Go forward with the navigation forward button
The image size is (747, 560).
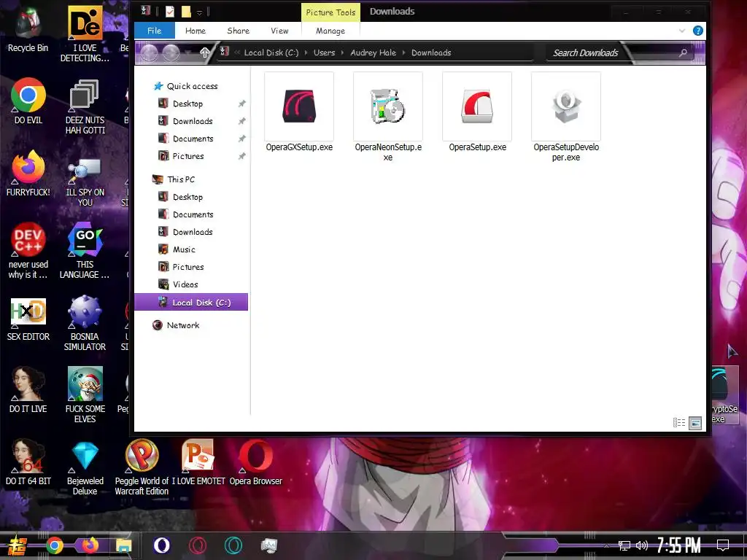pos(171,52)
